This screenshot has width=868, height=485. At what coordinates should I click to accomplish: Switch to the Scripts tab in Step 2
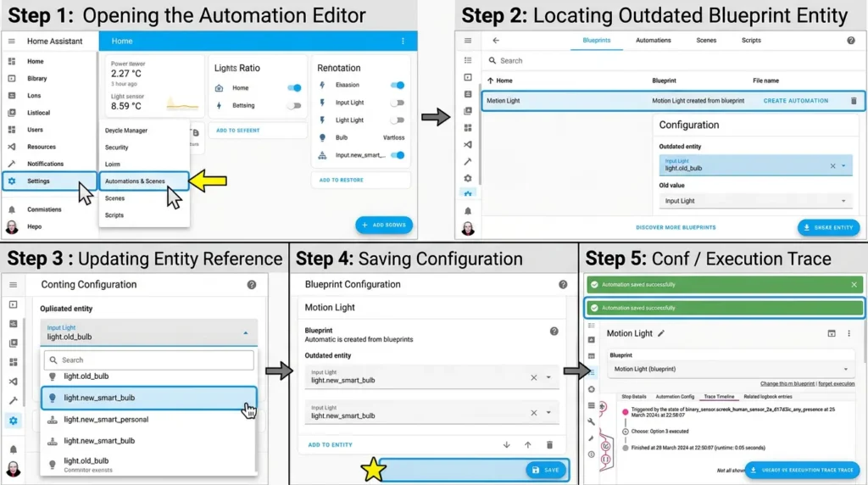tap(751, 41)
